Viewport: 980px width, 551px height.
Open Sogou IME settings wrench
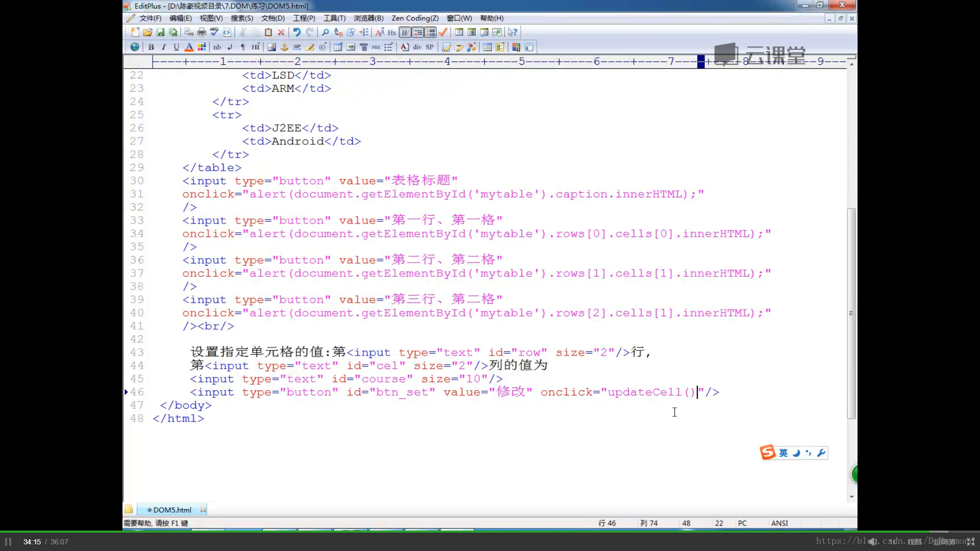[x=821, y=453]
